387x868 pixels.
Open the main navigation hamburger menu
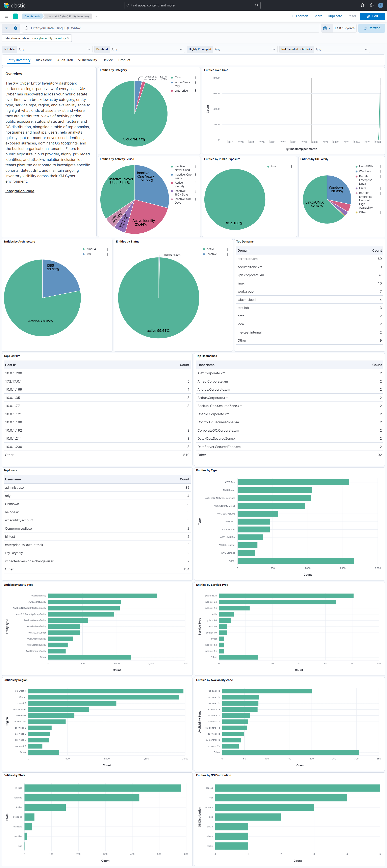point(6,16)
